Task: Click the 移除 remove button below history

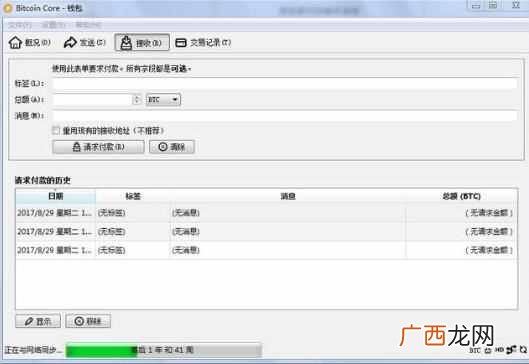Action: [88, 321]
